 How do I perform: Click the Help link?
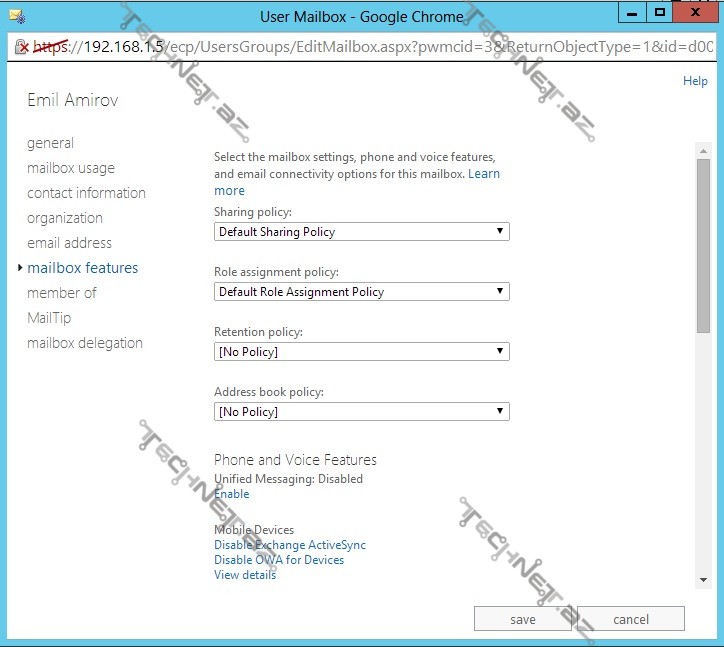pyautogui.click(x=695, y=81)
